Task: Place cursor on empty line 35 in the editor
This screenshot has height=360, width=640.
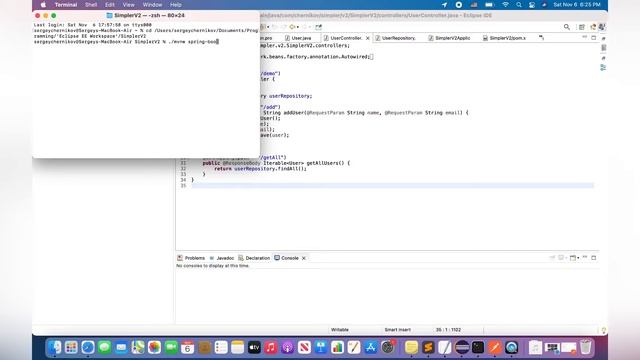Action: click(393, 186)
